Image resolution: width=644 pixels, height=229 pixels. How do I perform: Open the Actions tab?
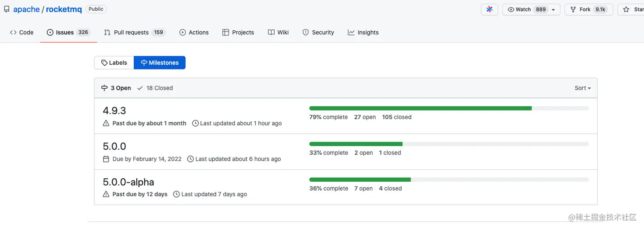click(194, 32)
